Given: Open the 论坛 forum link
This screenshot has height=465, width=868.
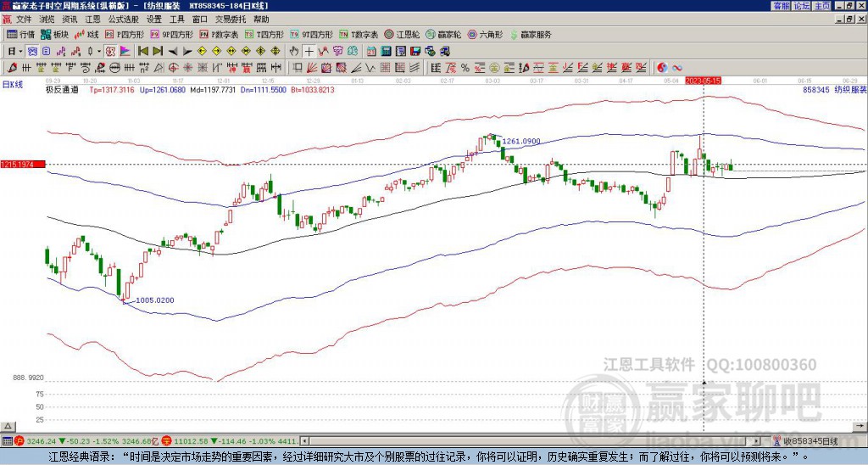Looking at the screenshot, I should [x=801, y=6].
